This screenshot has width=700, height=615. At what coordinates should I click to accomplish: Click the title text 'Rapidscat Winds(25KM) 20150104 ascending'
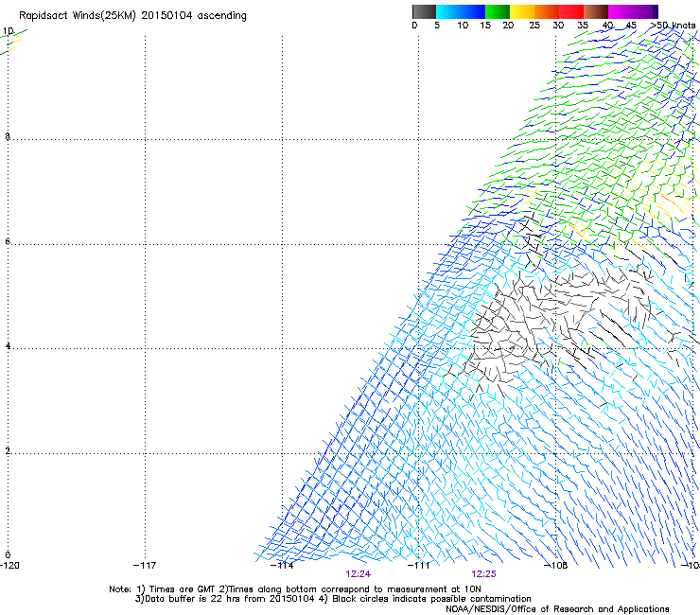(132, 16)
